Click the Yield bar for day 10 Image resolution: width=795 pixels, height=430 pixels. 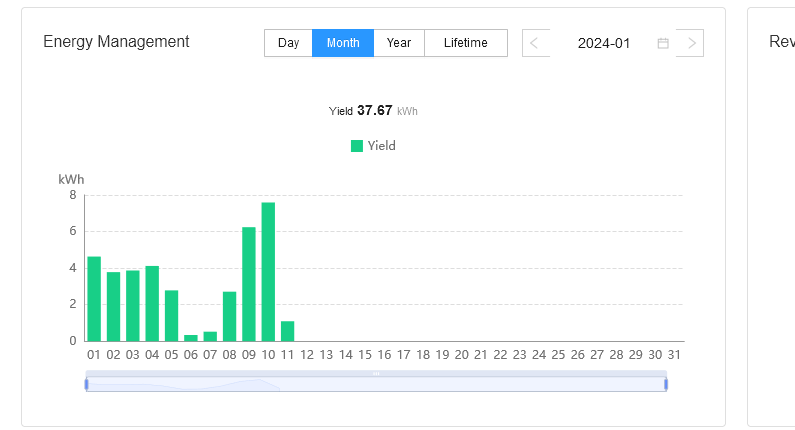coord(268,272)
